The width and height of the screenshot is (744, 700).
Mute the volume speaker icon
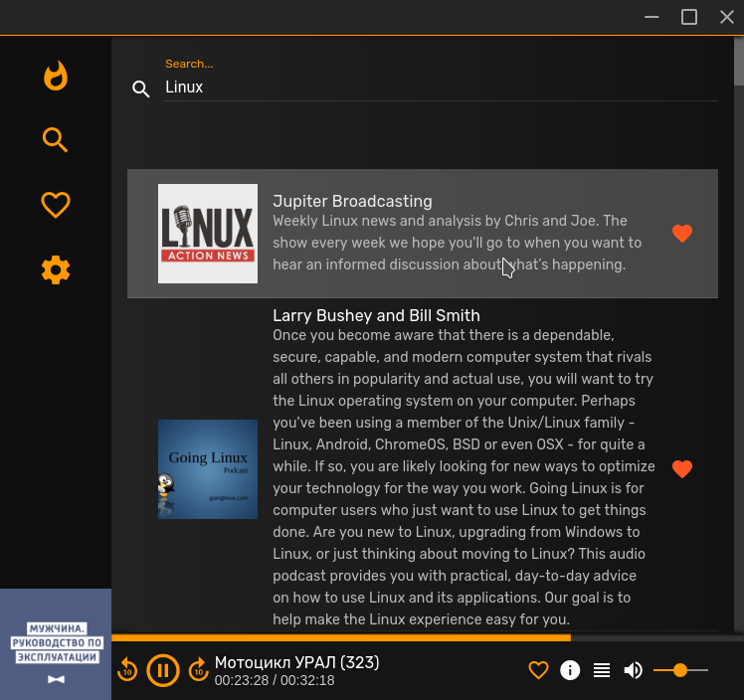(x=633, y=670)
